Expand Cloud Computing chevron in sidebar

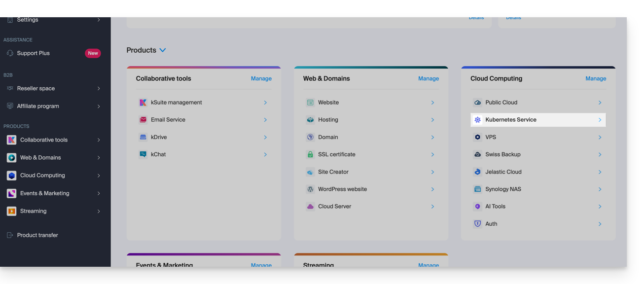[x=99, y=176]
